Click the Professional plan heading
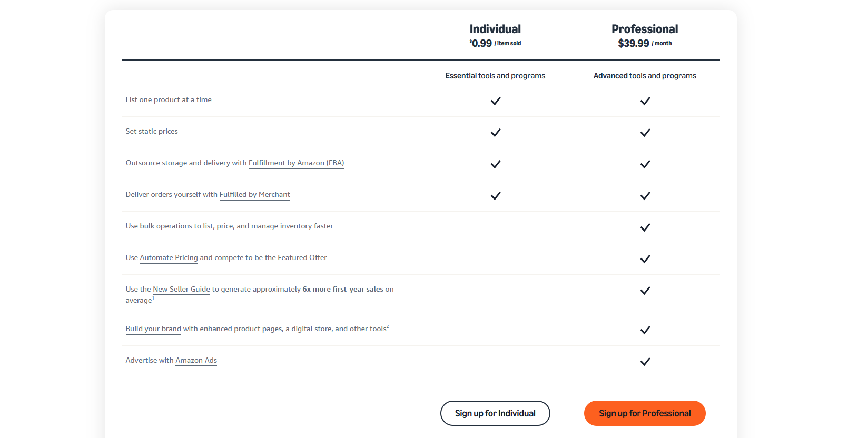Image resolution: width=868 pixels, height=438 pixels. (x=645, y=29)
